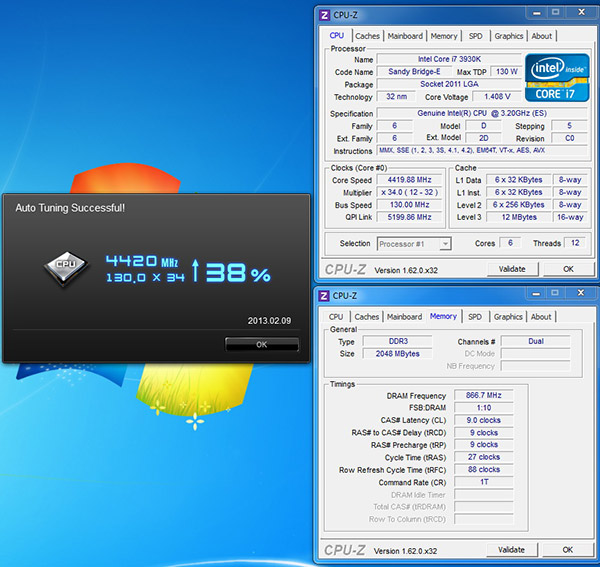Click the Max TDP value 130 W
This screenshot has height=567, width=600.
pyautogui.click(x=506, y=72)
